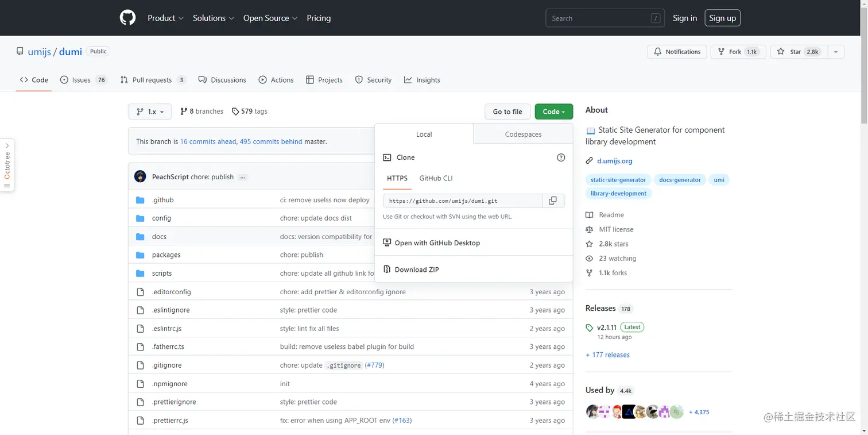Go to the Pricing page

point(319,18)
